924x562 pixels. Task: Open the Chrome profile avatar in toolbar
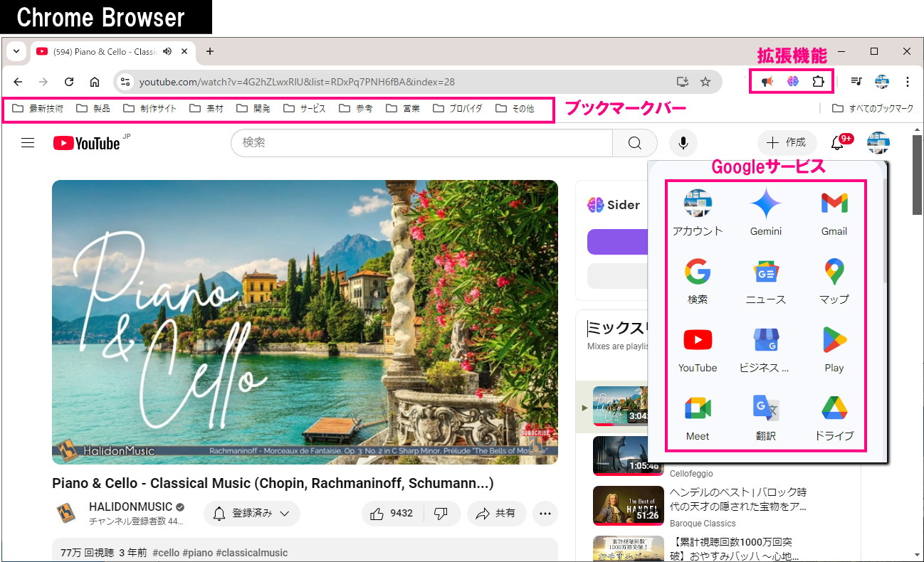click(x=882, y=82)
